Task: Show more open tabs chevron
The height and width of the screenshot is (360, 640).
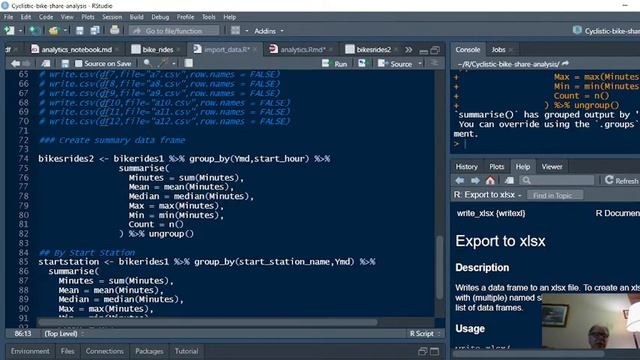Action: tap(408, 50)
